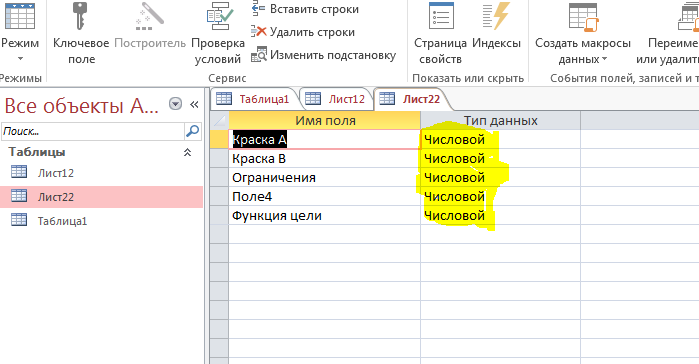The image size is (699, 364).
Task: Select the Поле4 field name cell
Action: (x=325, y=196)
